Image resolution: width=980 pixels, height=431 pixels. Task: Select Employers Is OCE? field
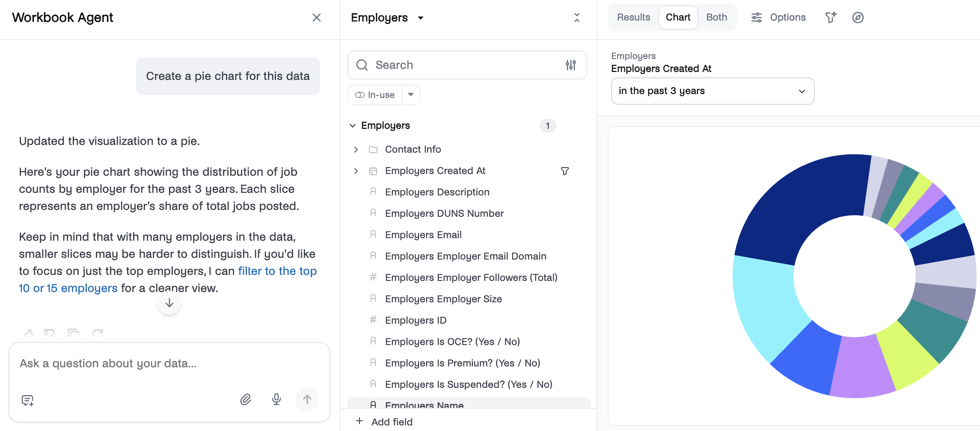coord(452,342)
